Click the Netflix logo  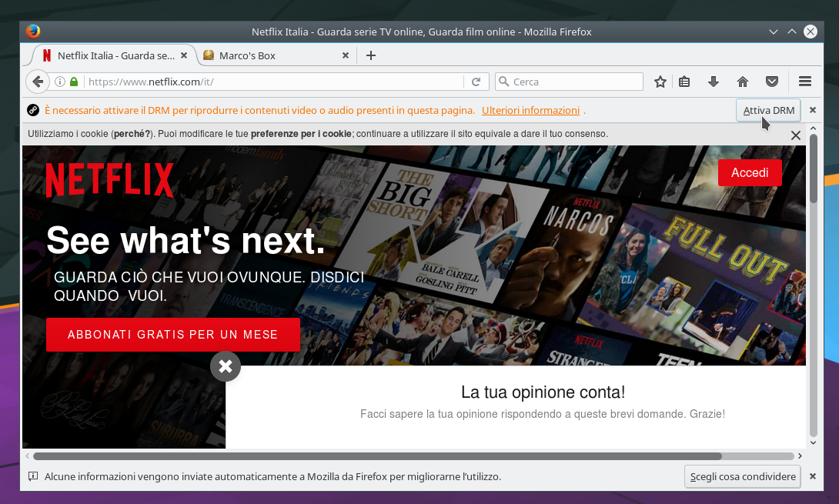pyautogui.click(x=110, y=180)
